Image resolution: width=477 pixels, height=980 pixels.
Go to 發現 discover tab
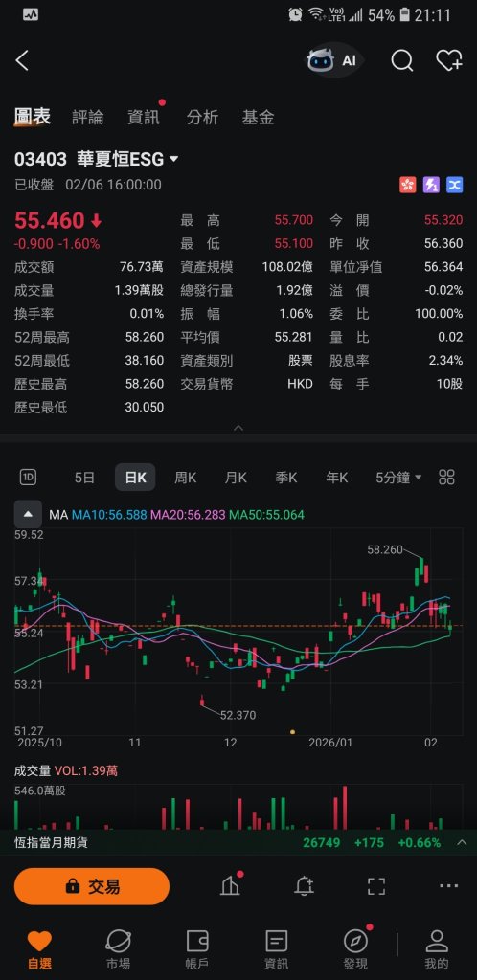point(355,949)
